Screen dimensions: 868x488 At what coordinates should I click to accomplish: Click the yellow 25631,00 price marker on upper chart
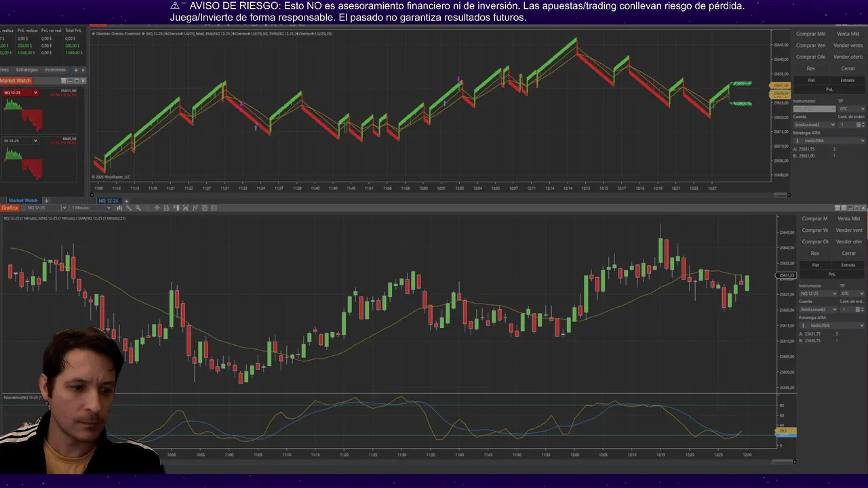(781, 85)
